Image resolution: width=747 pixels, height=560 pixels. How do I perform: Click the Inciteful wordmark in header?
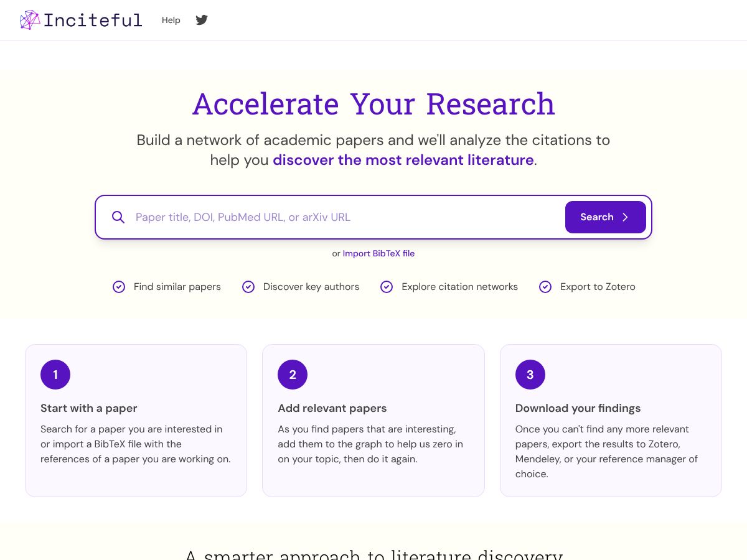pos(93,20)
